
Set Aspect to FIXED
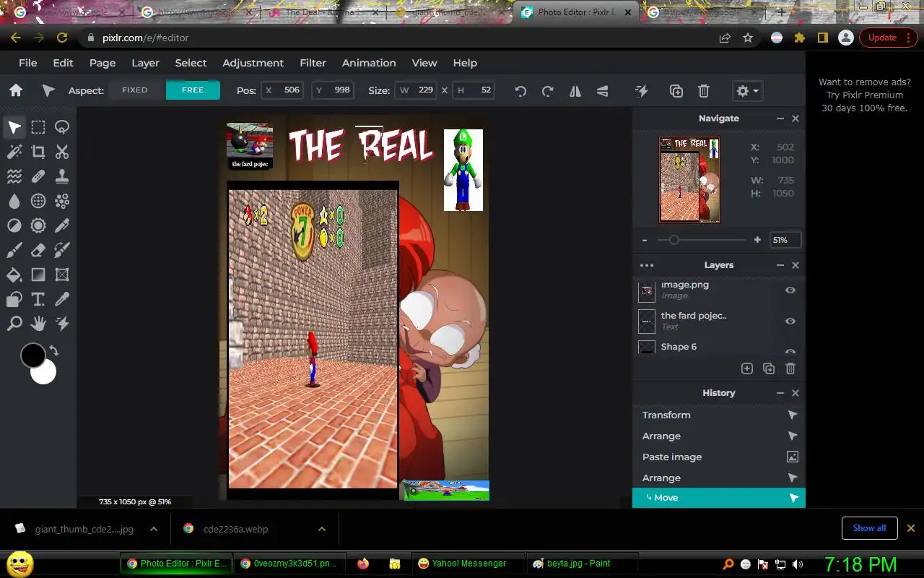(135, 90)
